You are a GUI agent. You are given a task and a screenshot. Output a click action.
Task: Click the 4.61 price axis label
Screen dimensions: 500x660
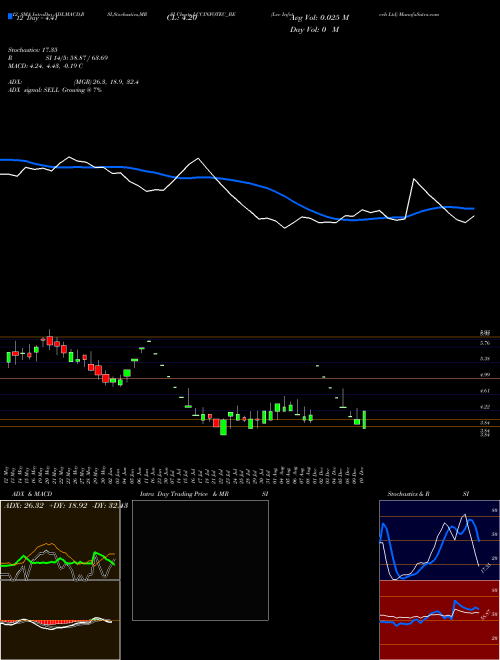[485, 391]
